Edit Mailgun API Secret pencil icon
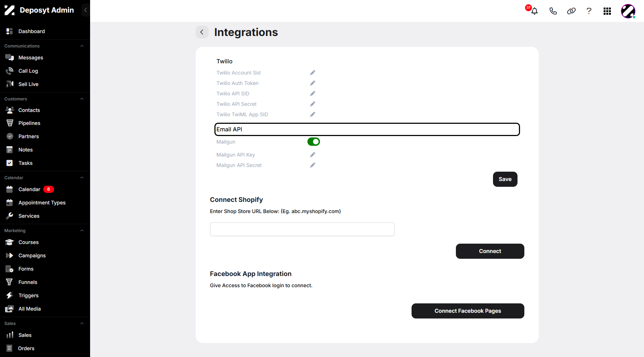Viewport: 644px width, 357px height. [312, 165]
